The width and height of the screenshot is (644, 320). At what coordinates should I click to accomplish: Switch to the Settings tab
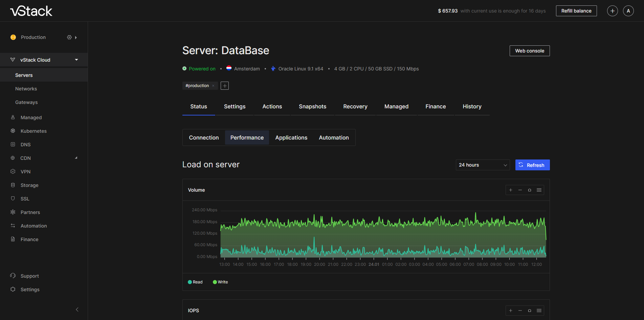(235, 106)
